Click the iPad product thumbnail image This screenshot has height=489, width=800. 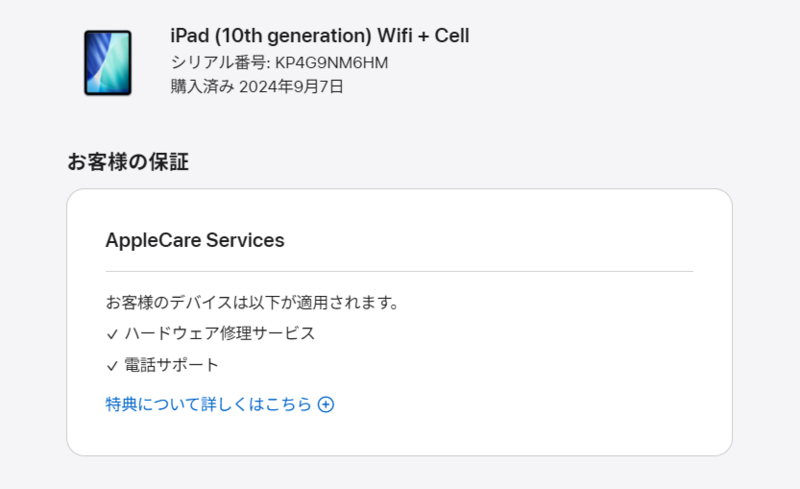[107, 62]
